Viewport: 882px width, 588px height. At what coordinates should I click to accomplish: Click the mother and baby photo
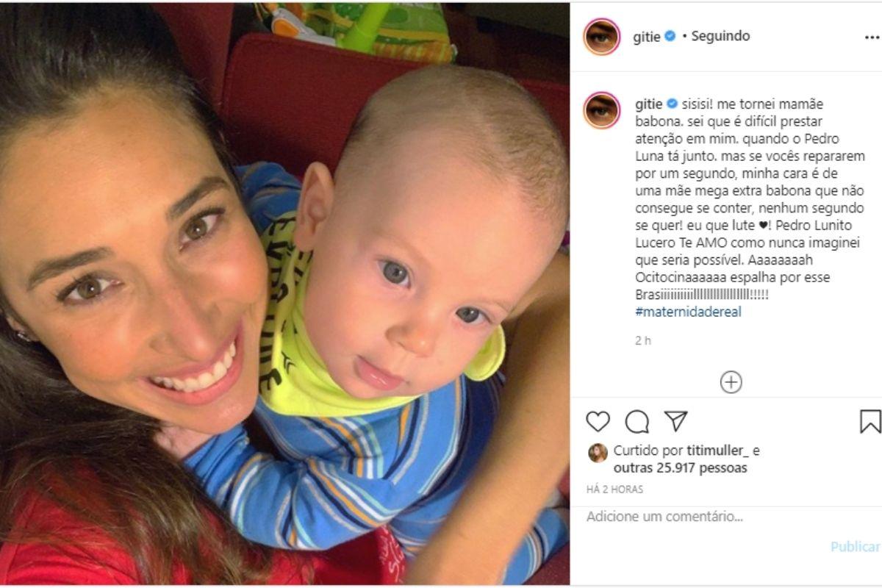click(284, 294)
